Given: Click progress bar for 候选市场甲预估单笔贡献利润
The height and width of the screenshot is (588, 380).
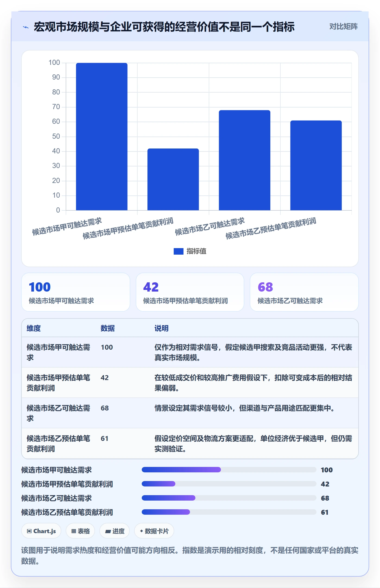Looking at the screenshot, I should tap(229, 484).
